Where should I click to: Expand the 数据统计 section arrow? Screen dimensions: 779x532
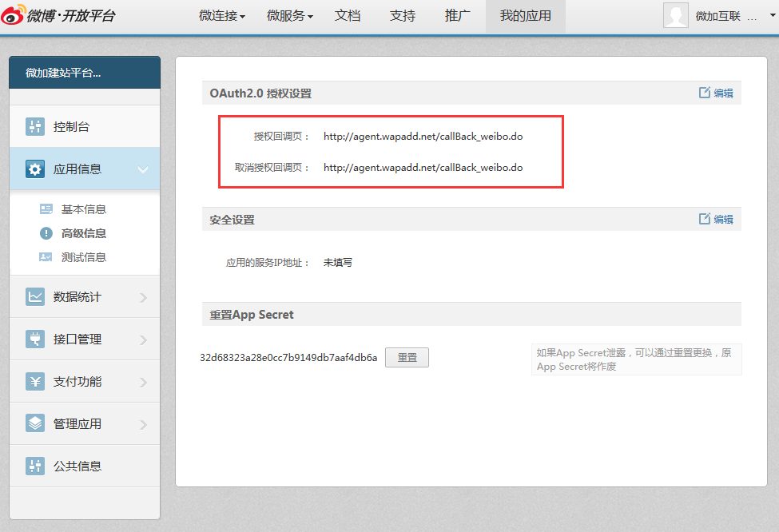tap(143, 297)
